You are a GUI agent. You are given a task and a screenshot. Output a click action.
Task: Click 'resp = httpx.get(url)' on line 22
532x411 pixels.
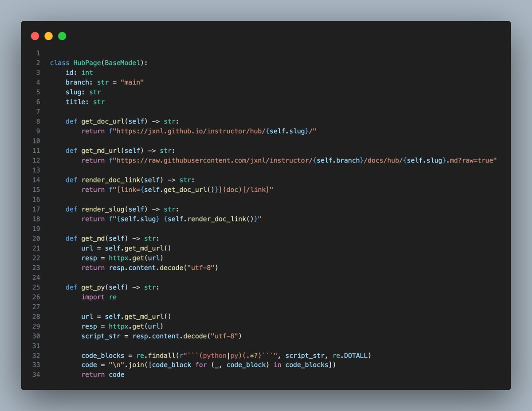coord(122,258)
